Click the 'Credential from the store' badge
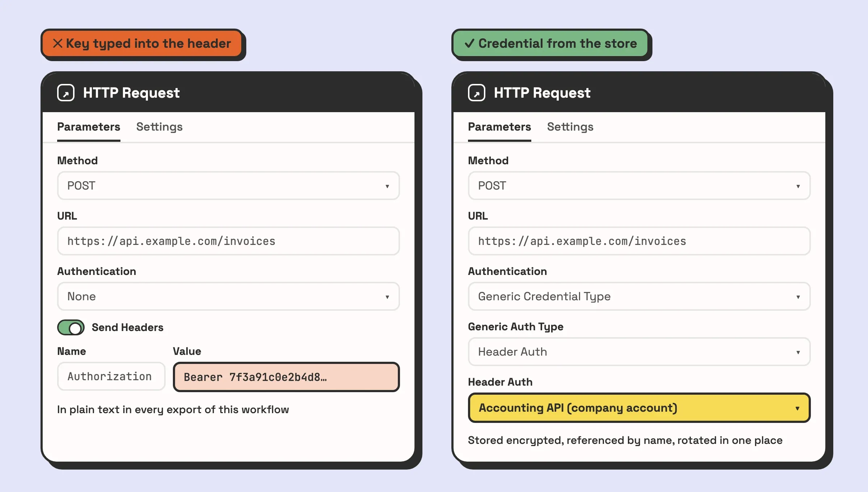The width and height of the screenshot is (868, 492). point(550,43)
